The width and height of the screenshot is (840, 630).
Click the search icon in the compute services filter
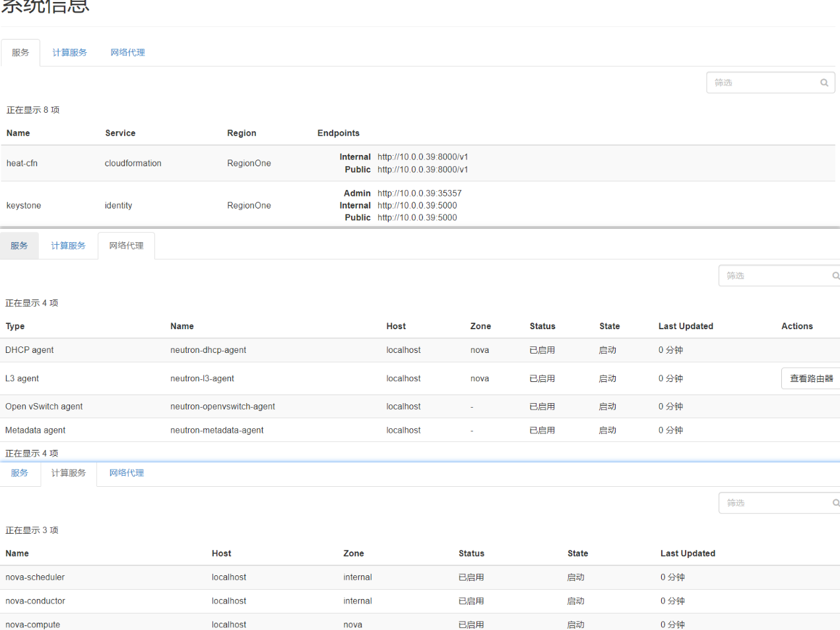point(835,503)
